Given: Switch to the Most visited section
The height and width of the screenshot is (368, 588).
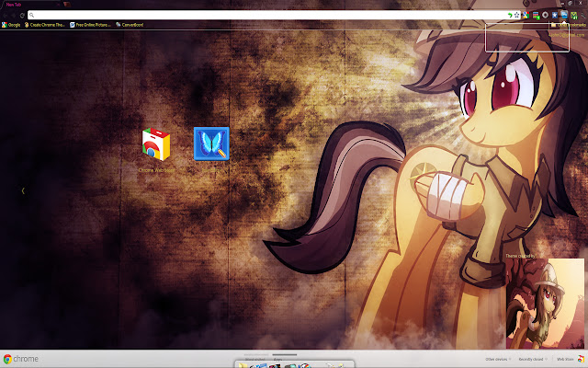Looking at the screenshot, I should pos(254,359).
